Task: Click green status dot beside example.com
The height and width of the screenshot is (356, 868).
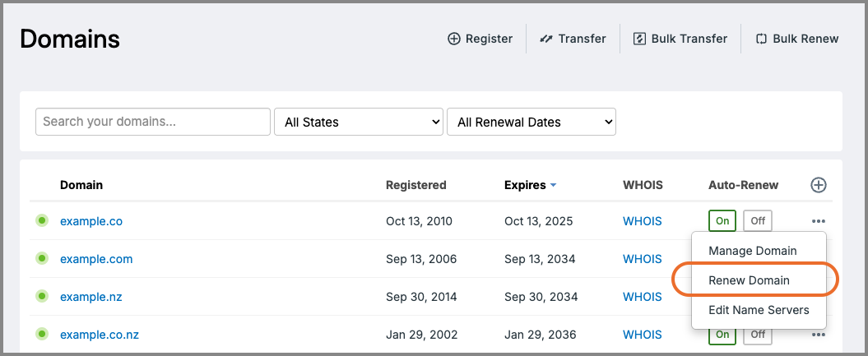Action: point(42,259)
